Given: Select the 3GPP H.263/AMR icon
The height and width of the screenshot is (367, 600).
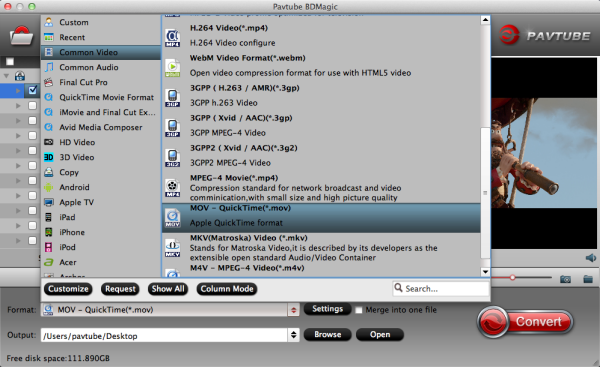Looking at the screenshot, I should [173, 98].
